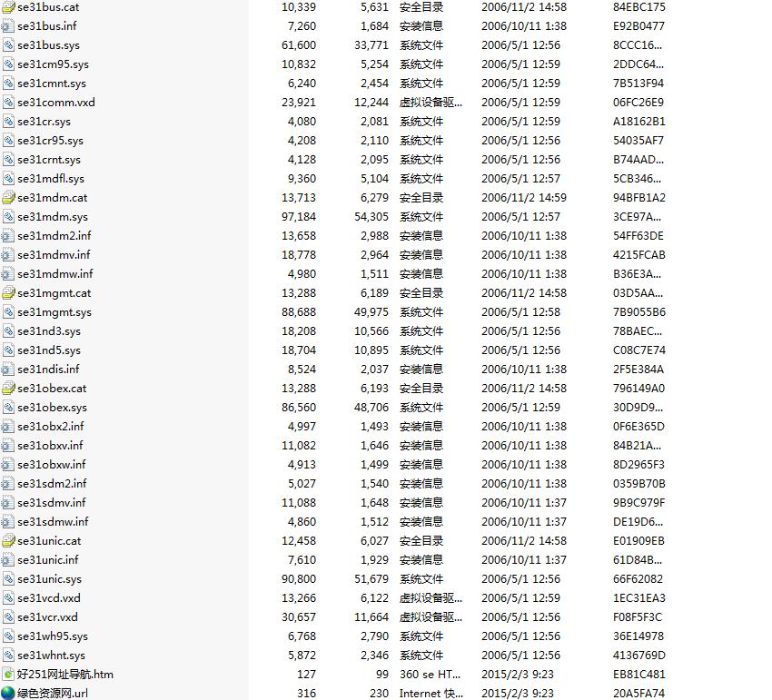Click the se31unic.cat catalog icon
The height and width of the screenshot is (700, 772).
8,541
